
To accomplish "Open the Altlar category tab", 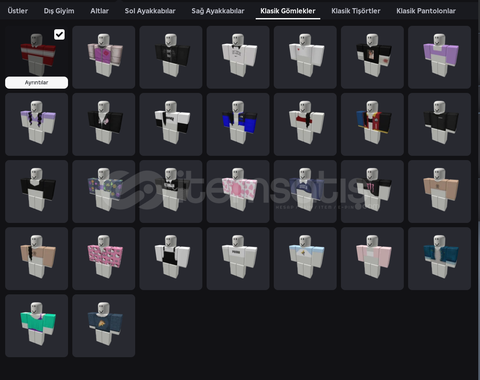I will point(99,11).
